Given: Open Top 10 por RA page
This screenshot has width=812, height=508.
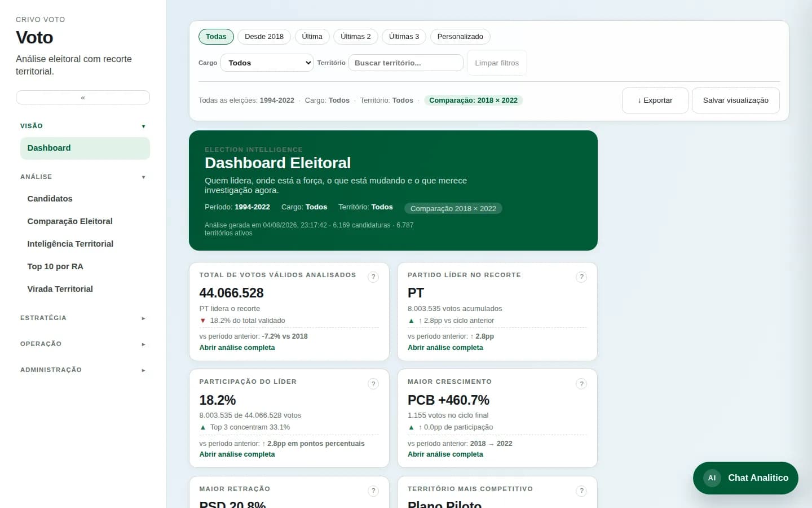Looking at the screenshot, I should [85, 266].
